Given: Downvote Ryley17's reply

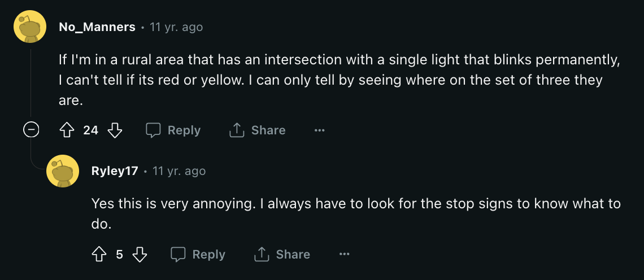Looking at the screenshot, I should click(x=140, y=255).
